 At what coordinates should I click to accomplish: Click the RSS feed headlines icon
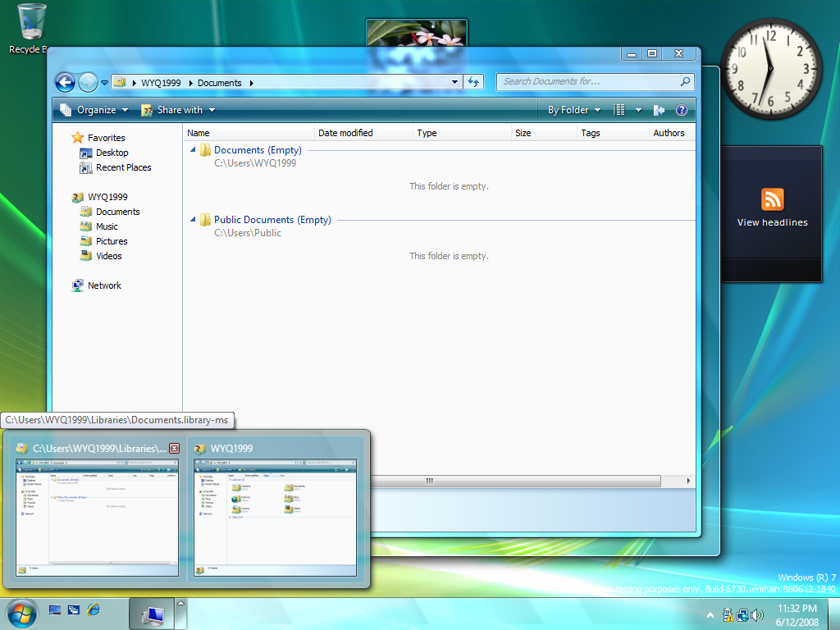coord(772,199)
